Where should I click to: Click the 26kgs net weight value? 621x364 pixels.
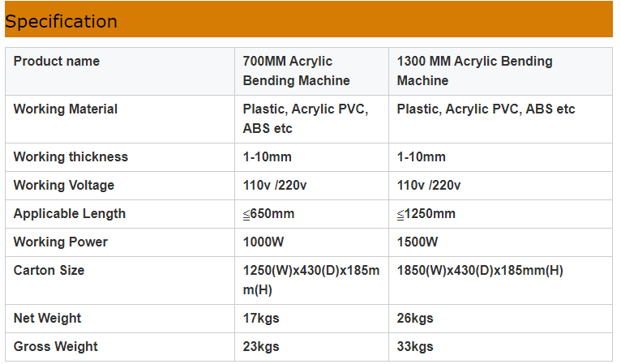(x=415, y=319)
